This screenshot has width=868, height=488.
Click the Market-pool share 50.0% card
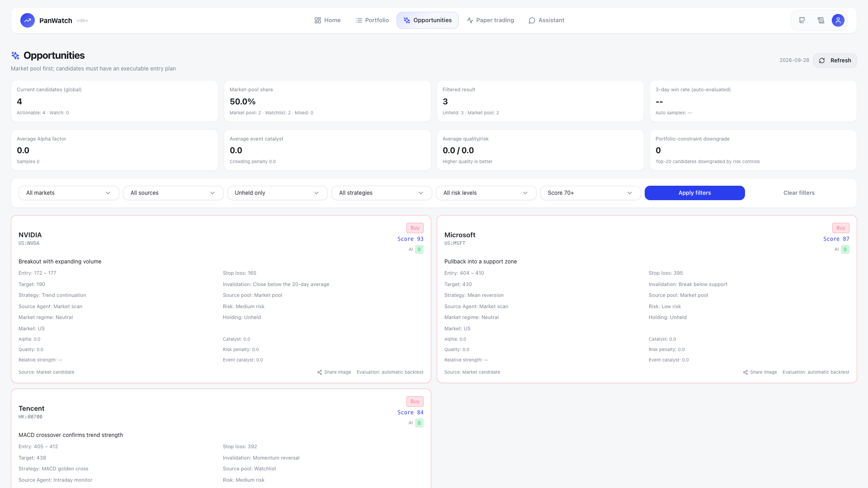point(327,101)
